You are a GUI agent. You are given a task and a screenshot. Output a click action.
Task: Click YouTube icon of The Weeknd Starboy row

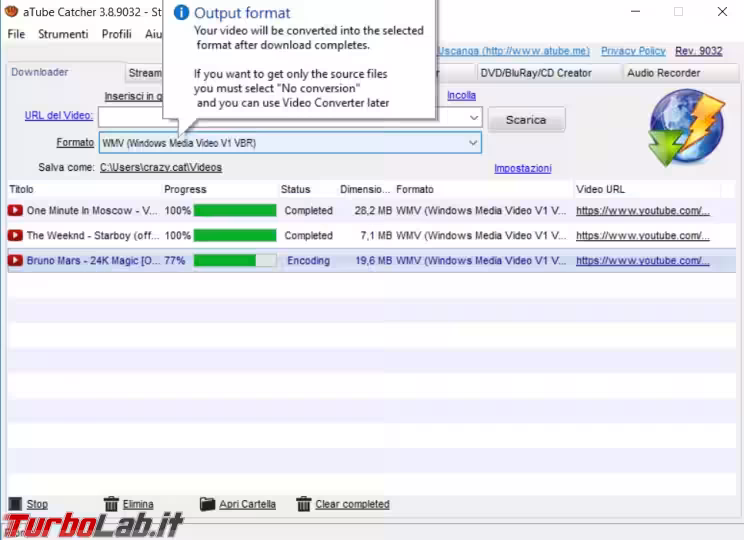pyautogui.click(x=15, y=235)
